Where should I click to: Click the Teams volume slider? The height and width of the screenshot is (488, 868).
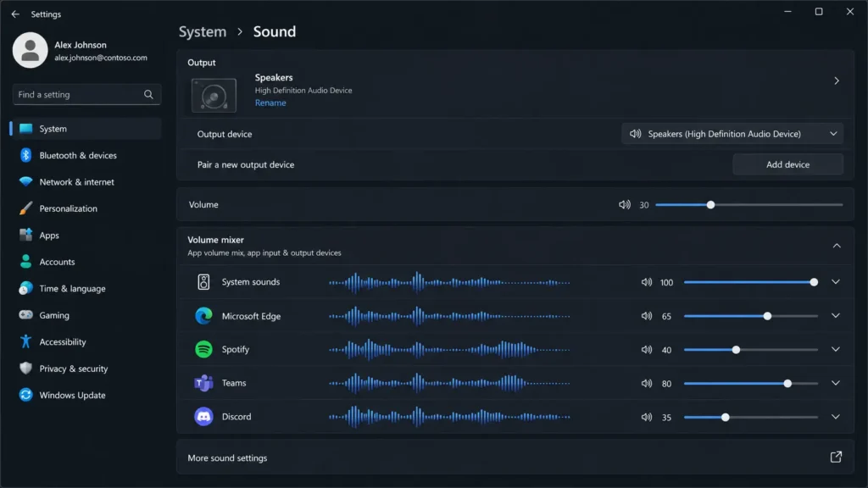tap(751, 384)
